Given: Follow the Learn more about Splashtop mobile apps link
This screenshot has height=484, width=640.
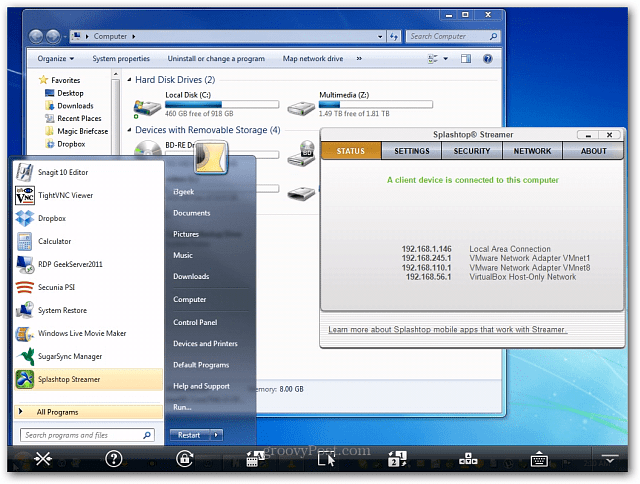Looking at the screenshot, I should click(447, 329).
